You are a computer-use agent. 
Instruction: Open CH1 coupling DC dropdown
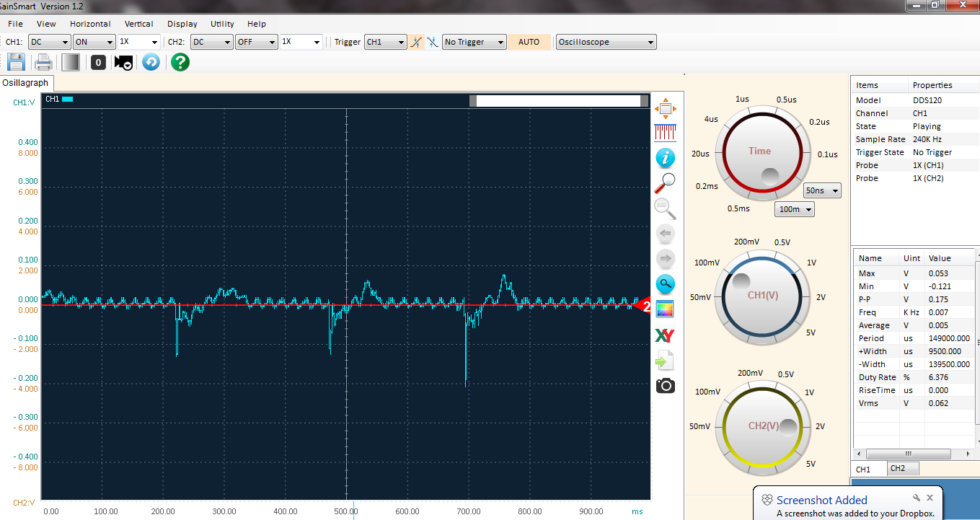point(49,42)
